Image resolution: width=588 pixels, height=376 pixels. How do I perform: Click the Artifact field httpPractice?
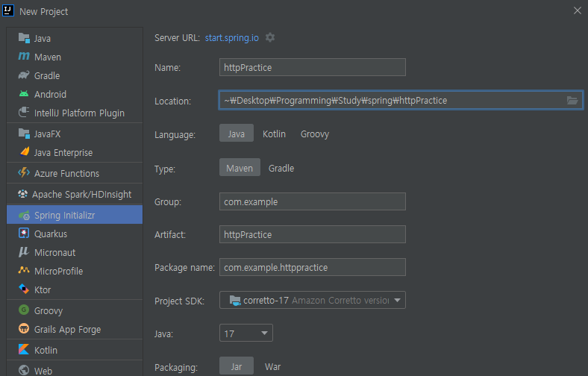tap(313, 234)
